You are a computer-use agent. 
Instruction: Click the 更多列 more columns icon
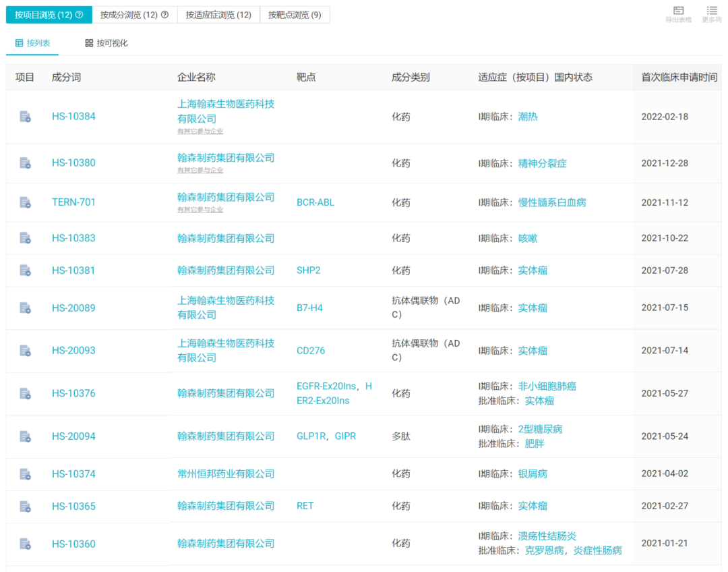click(711, 14)
